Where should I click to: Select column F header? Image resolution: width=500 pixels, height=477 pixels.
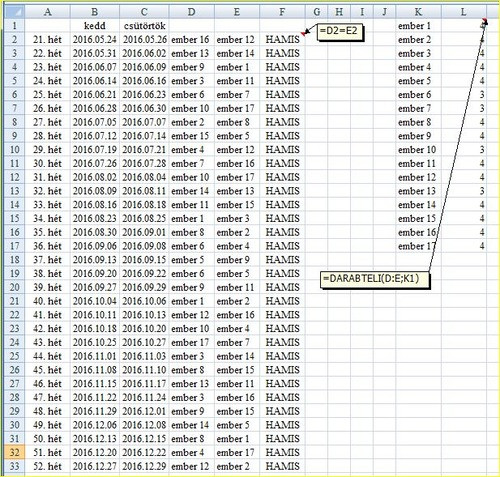[x=282, y=12]
